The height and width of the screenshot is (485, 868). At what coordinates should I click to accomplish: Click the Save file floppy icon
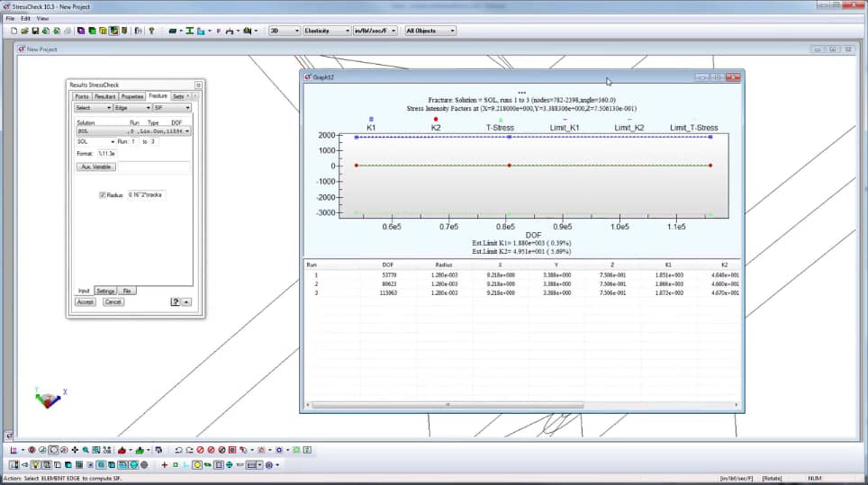[35, 31]
